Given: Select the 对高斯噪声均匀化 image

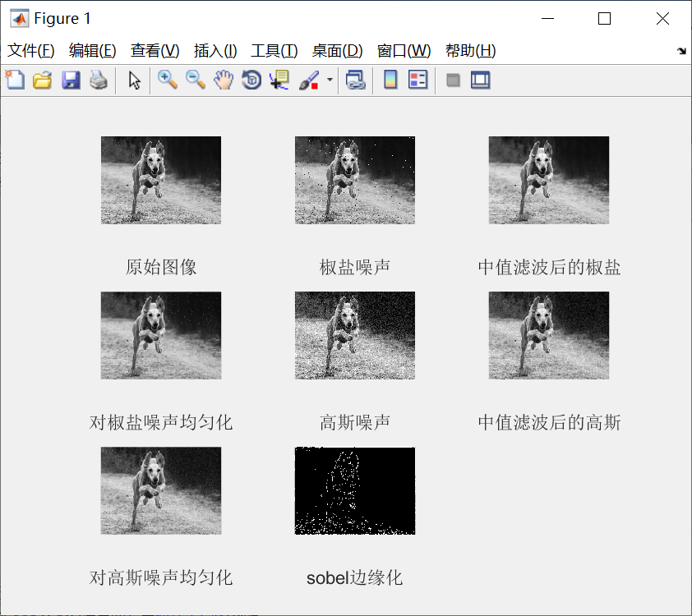Looking at the screenshot, I should coord(161,491).
